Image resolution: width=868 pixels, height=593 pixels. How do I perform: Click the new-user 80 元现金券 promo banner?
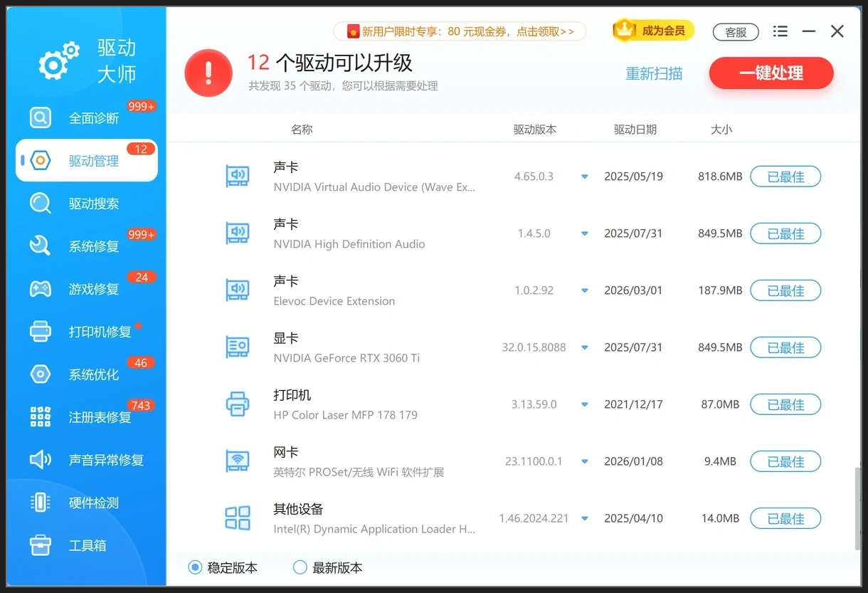pyautogui.click(x=460, y=31)
